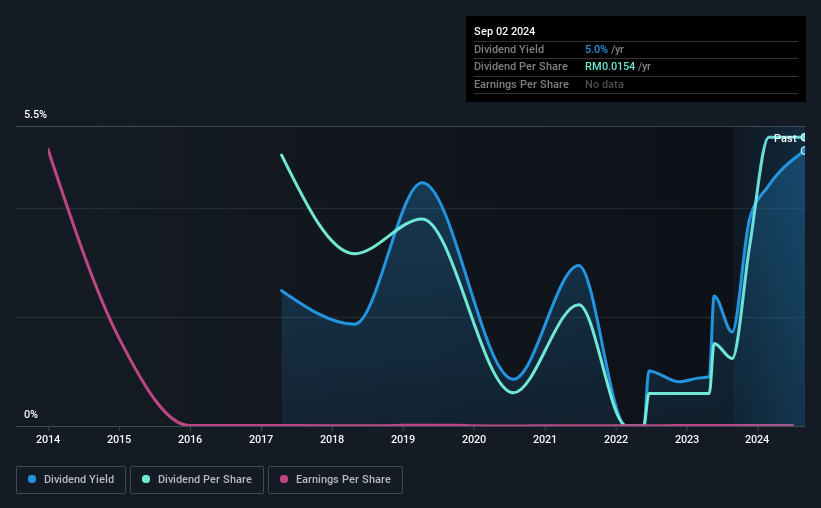The image size is (821, 508).
Task: Click the blue Dividend Yield legend dot
Action: tap(32, 479)
